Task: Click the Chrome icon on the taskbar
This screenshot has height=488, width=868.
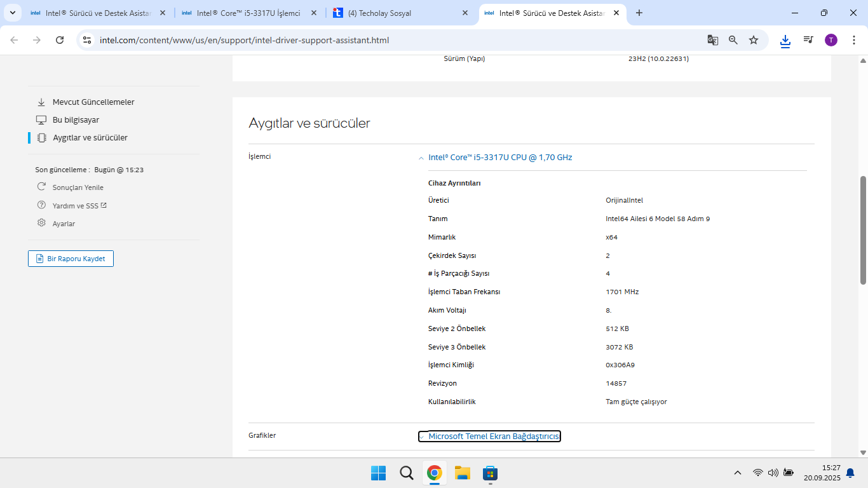Action: tap(435, 473)
